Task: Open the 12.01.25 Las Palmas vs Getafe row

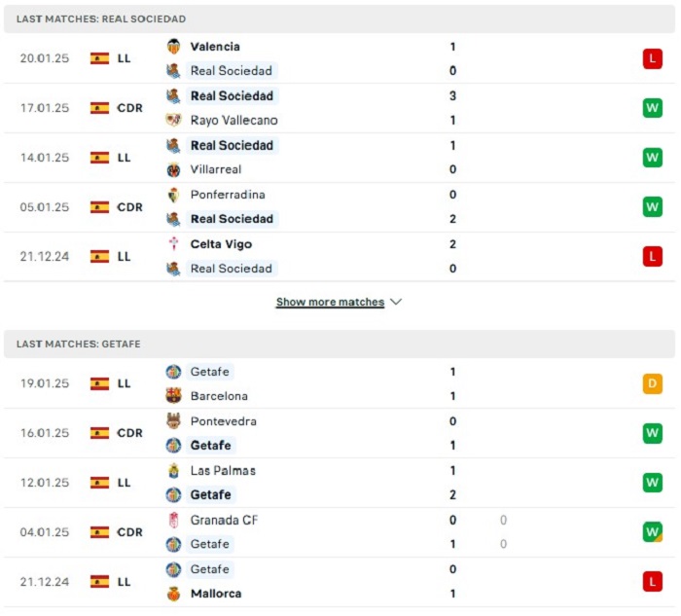Action: pyautogui.click(x=340, y=483)
